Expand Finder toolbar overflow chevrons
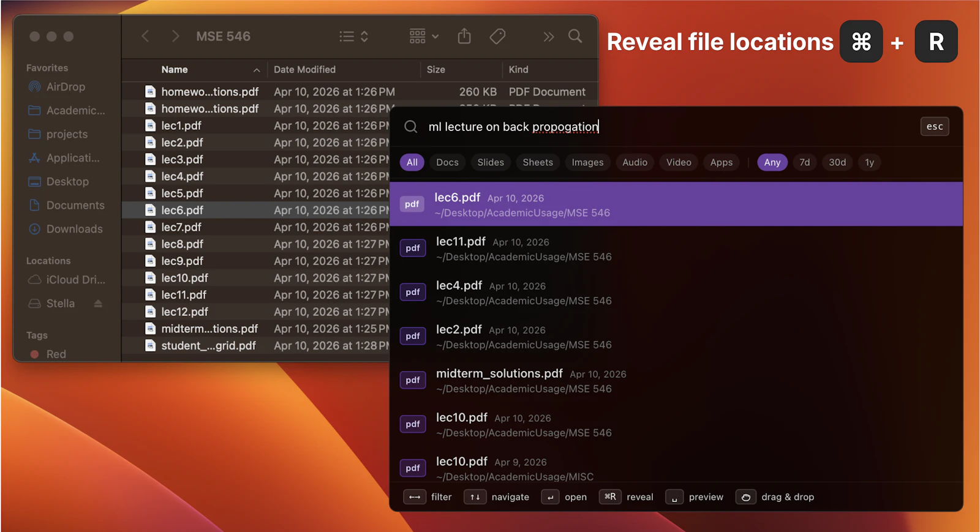This screenshot has width=980, height=532. (x=548, y=37)
